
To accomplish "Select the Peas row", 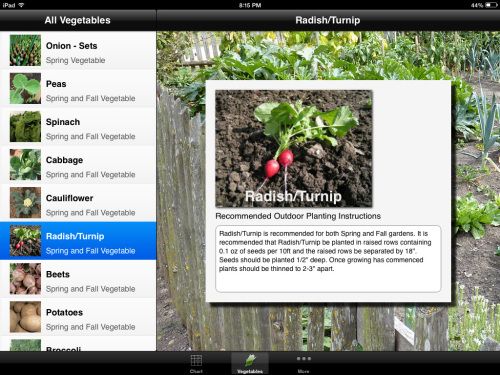I will (x=78, y=89).
